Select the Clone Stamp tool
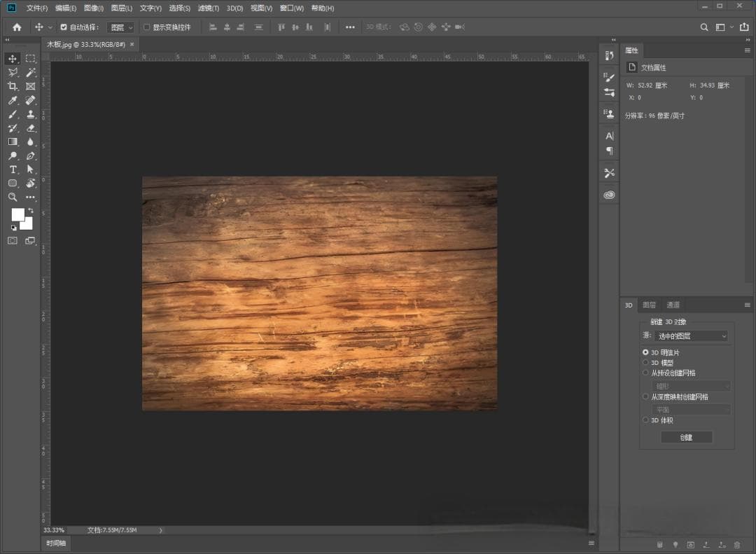The image size is (756, 554). point(30,114)
